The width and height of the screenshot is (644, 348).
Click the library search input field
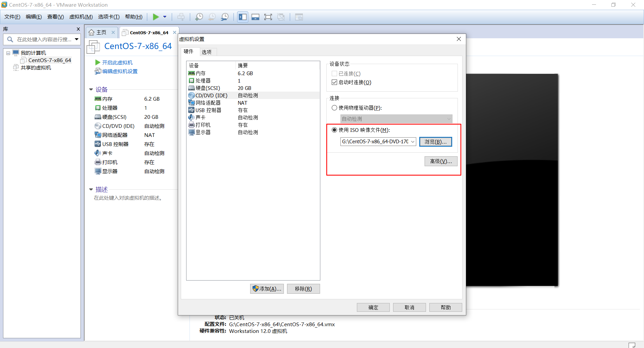(x=42, y=39)
